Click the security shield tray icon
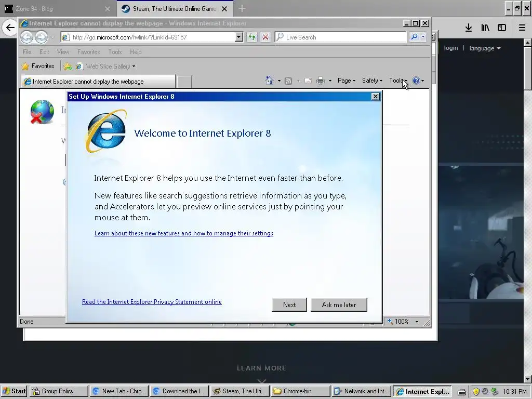The width and height of the screenshot is (532, 399). [x=476, y=392]
